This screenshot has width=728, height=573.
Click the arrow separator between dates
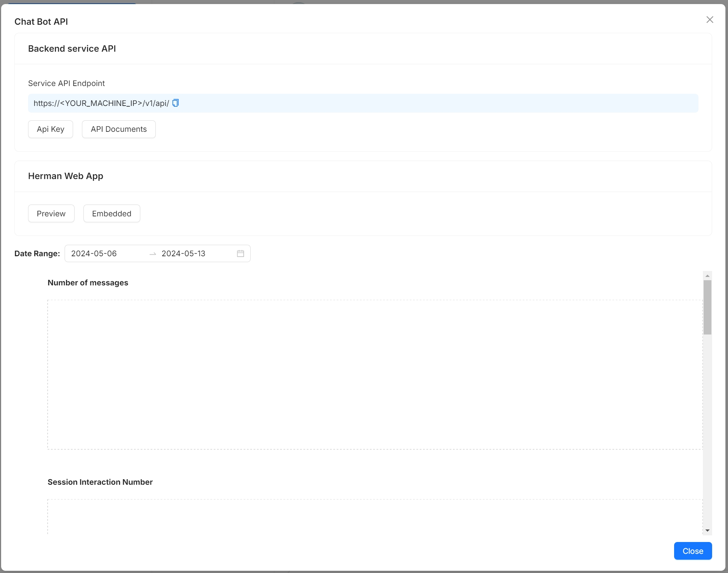click(x=152, y=254)
